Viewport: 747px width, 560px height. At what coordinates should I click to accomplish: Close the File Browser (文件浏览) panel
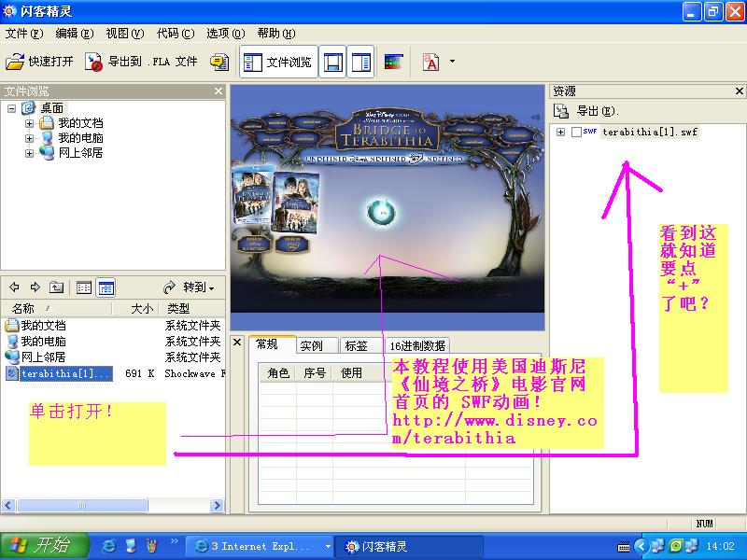(x=218, y=91)
